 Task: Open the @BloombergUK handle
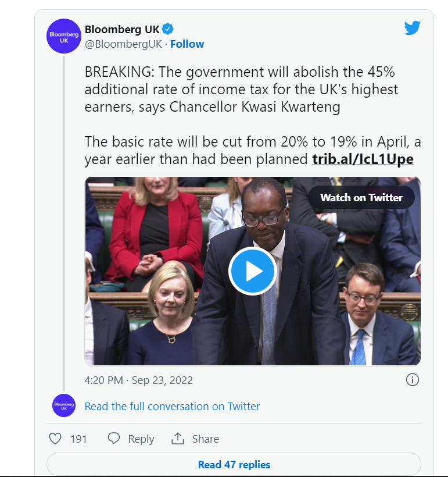pos(124,44)
